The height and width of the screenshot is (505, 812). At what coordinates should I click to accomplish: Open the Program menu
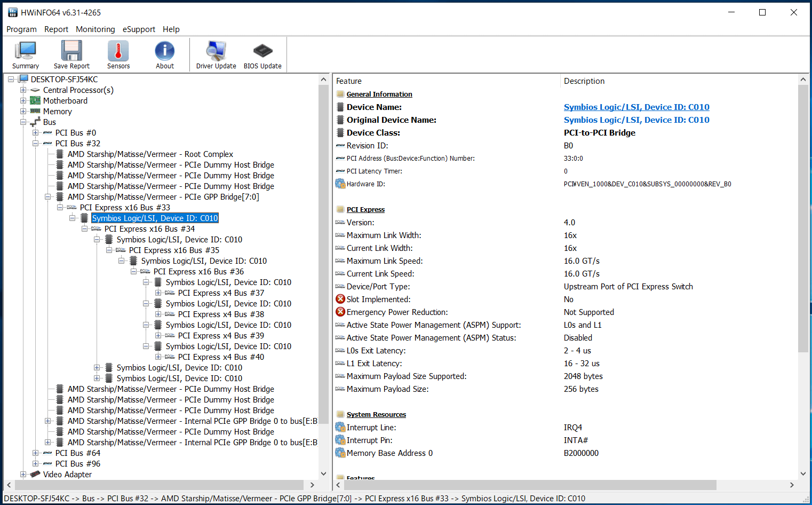(21, 29)
